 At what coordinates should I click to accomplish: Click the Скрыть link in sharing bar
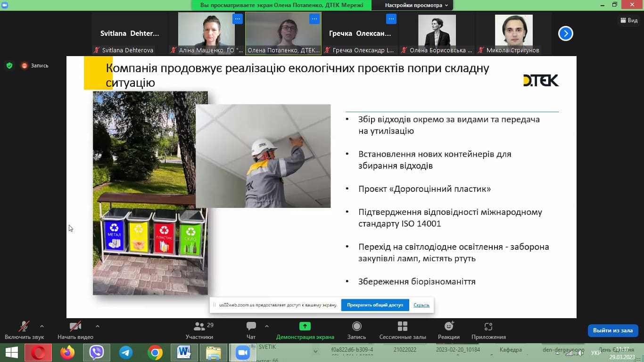[x=421, y=305]
